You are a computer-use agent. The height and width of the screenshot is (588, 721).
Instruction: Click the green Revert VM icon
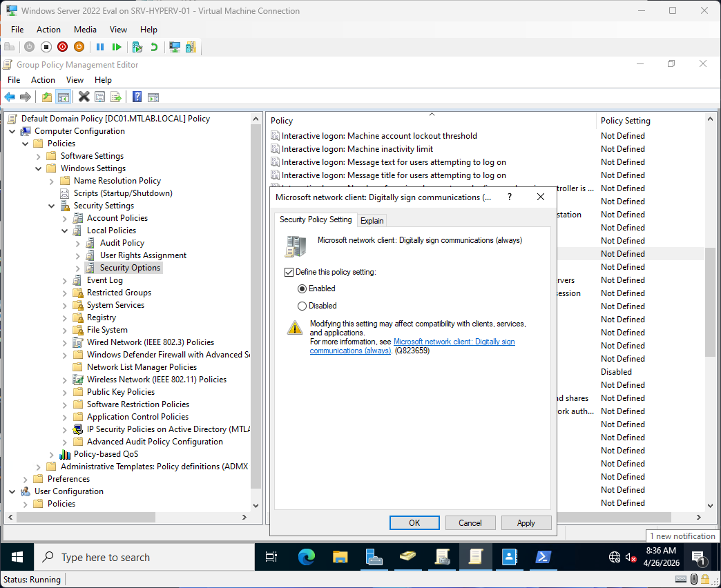(154, 47)
